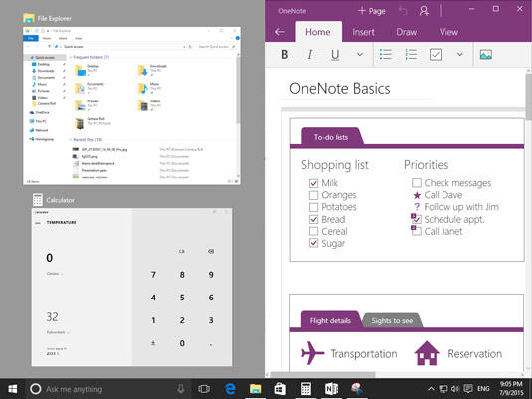This screenshot has height=399, width=532.
Task: Open the Windows Start menu
Action: (13, 389)
